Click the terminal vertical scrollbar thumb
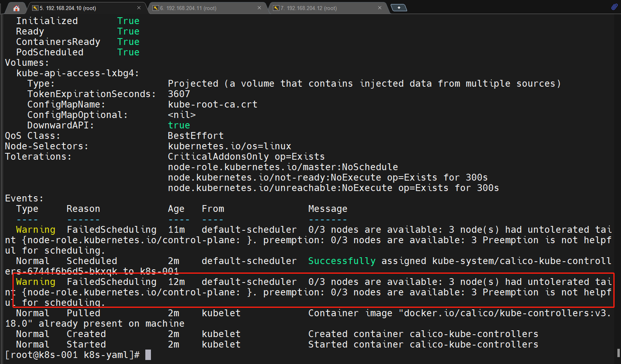Viewport: 621px width, 364px height. click(618, 353)
